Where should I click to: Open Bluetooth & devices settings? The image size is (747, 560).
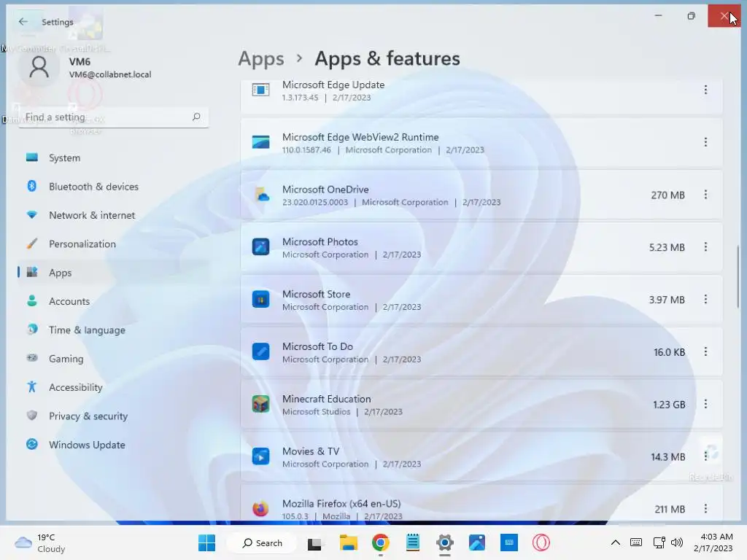(x=113, y=187)
